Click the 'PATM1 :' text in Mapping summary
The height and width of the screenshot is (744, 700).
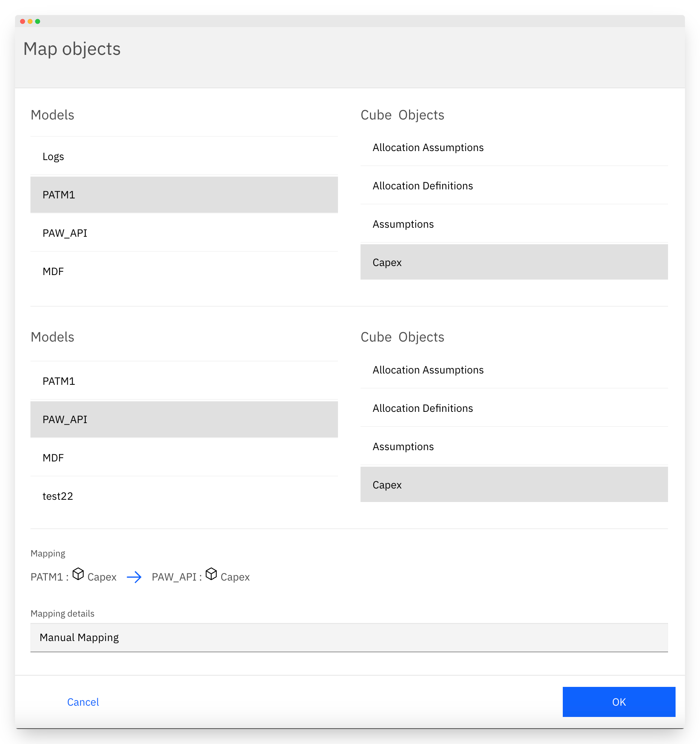[50, 577]
